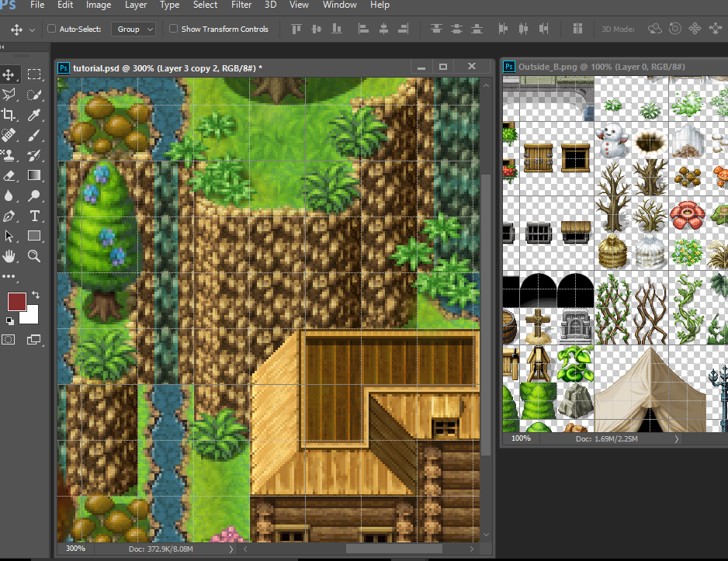Screen dimensions: 728x561
Task: Open Outside_B.png status bar info arrow
Action: point(677,439)
